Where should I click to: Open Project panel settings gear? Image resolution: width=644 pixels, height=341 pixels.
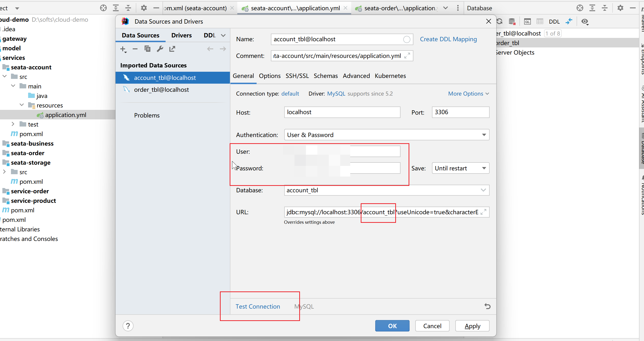(144, 8)
